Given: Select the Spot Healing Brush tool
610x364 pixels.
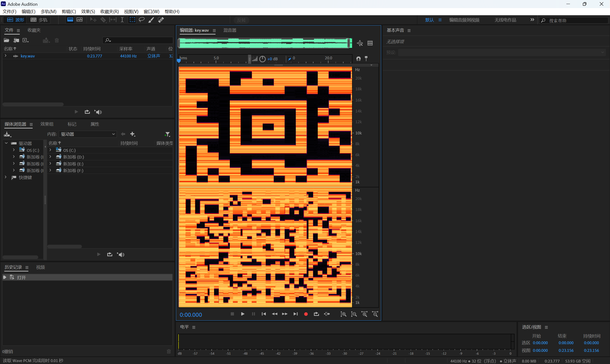Looking at the screenshot, I should (x=161, y=20).
